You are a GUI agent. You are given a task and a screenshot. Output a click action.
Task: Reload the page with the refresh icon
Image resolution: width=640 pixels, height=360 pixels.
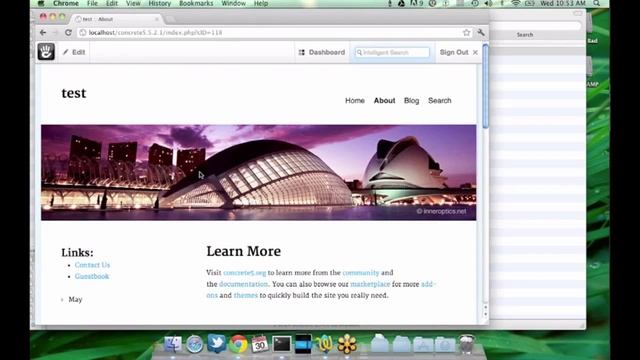pos(68,32)
